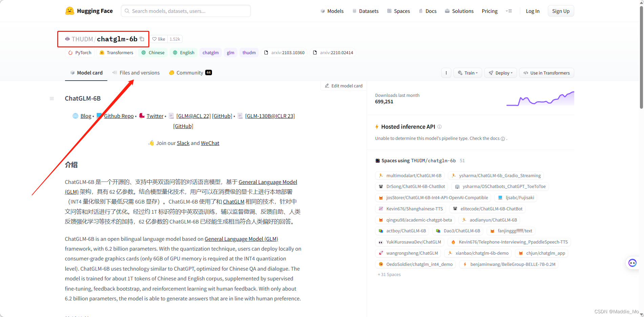The height and width of the screenshot is (317, 644).
Task: Open the arxiv:2103.10360 paper tag
Action: click(284, 52)
